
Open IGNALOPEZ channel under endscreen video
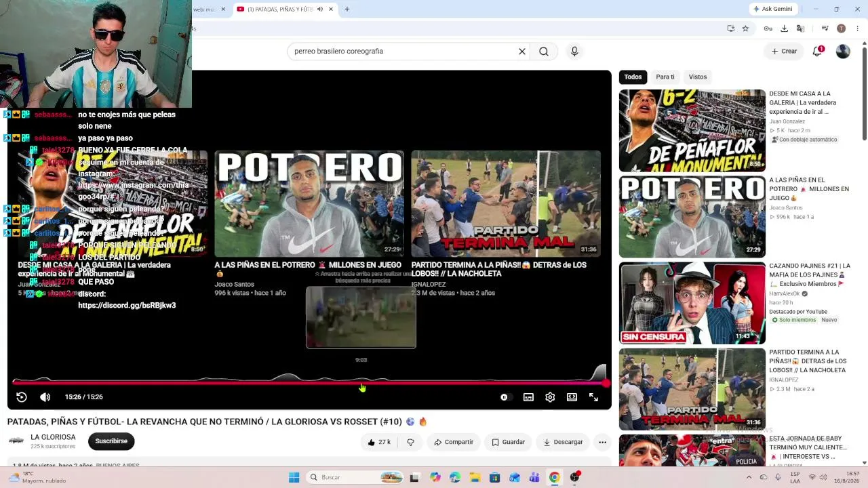(429, 285)
